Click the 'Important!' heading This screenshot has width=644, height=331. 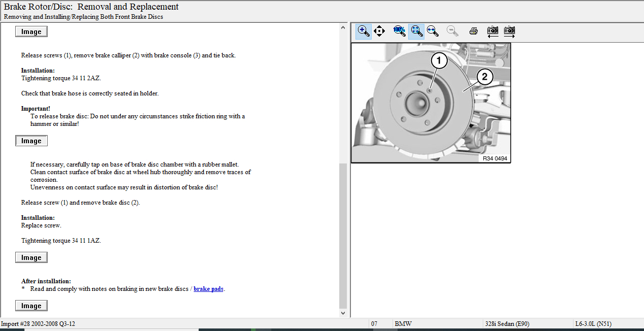(35, 109)
